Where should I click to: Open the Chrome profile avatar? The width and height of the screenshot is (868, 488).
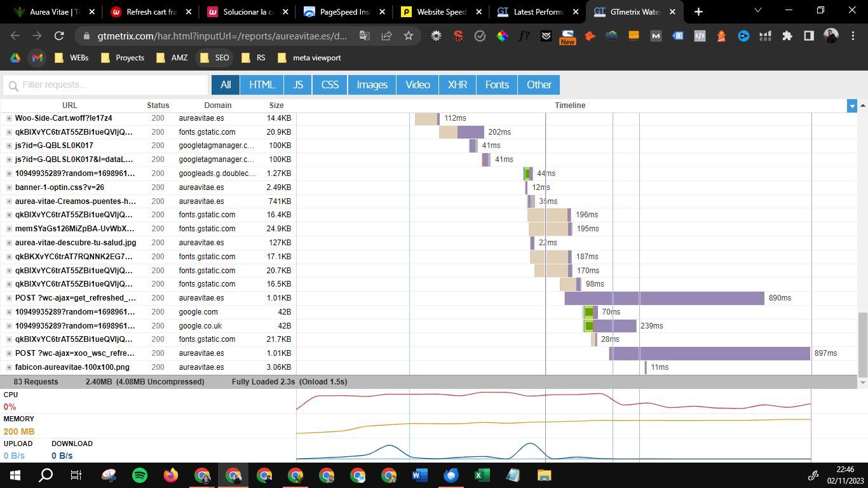[x=831, y=36]
